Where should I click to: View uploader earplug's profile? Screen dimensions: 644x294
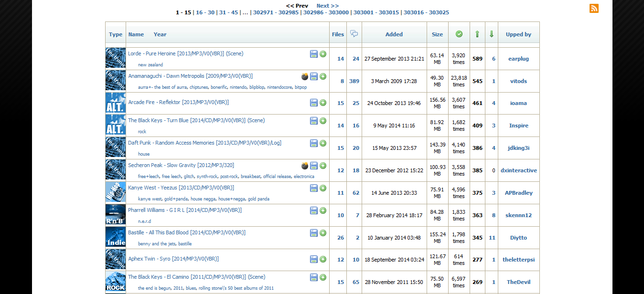(x=518, y=59)
